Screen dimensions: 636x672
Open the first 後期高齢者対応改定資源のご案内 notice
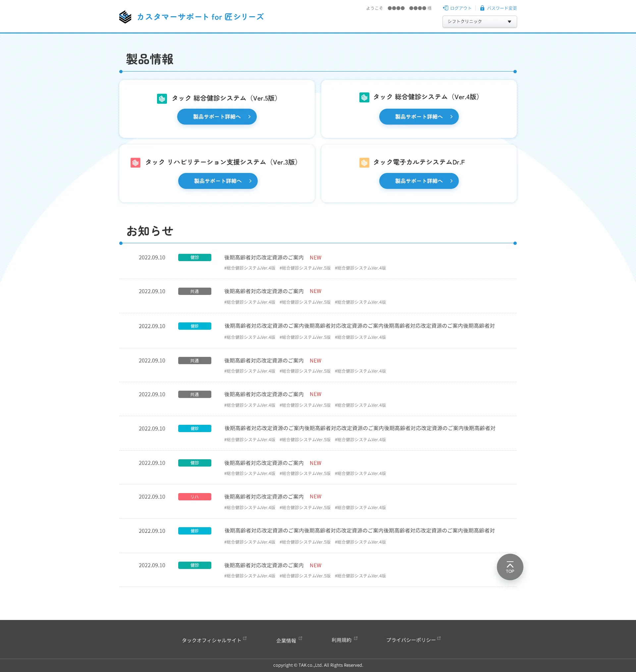[264, 257]
